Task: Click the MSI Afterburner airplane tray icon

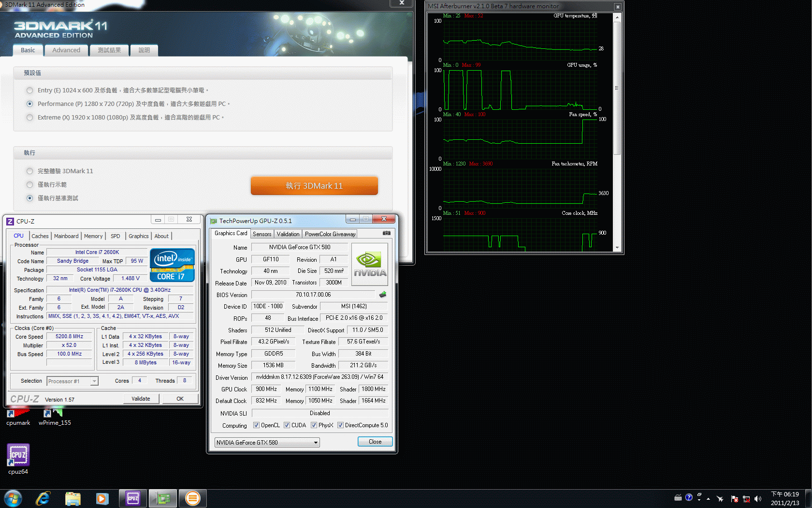Action: coord(720,499)
